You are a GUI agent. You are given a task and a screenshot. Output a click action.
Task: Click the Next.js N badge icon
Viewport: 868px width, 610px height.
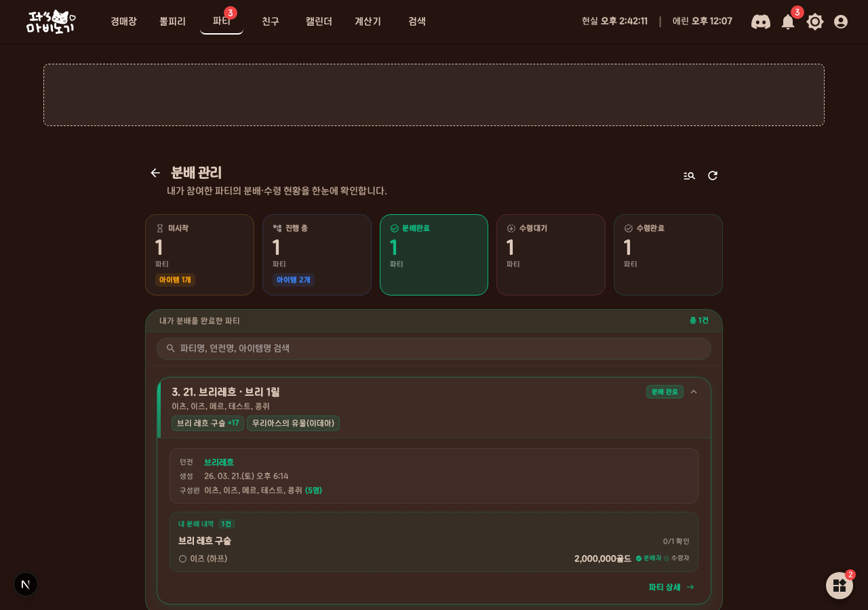coord(26,584)
